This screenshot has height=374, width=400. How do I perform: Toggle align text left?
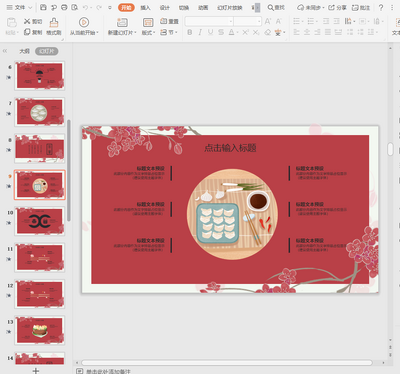click(297, 32)
